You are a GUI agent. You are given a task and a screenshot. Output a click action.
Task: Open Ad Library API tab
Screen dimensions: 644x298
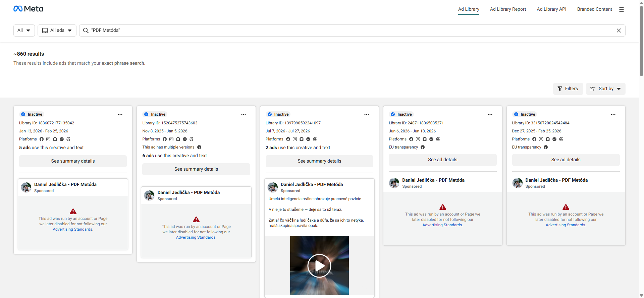click(x=551, y=9)
